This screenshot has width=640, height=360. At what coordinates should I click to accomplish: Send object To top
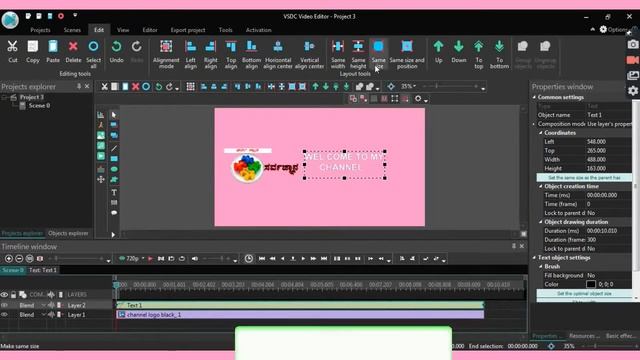tap(479, 54)
